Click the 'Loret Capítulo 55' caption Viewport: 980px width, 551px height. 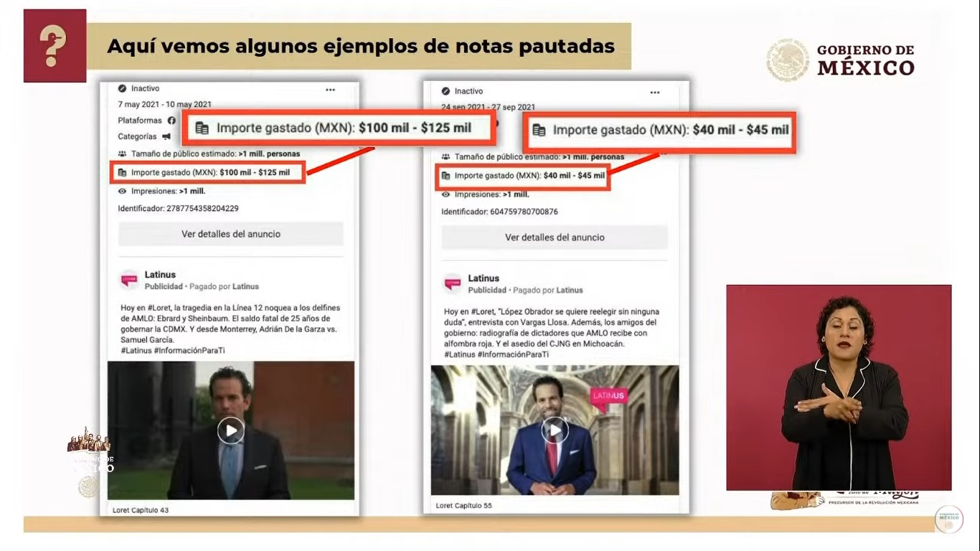pos(463,506)
